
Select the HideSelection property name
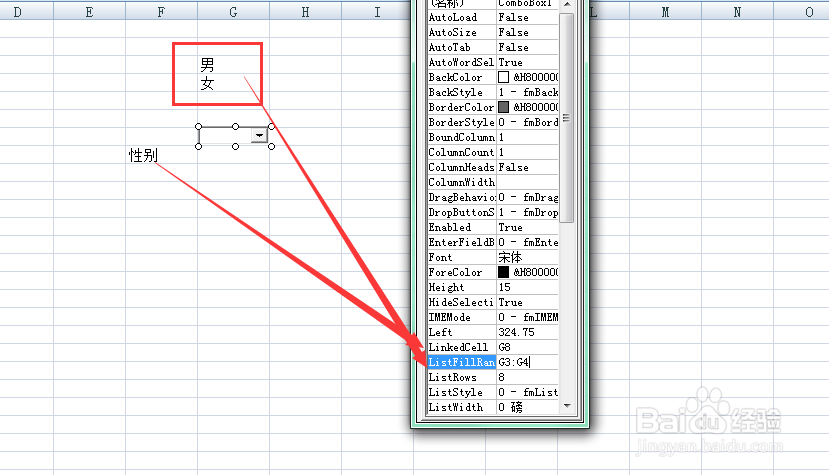click(462, 303)
